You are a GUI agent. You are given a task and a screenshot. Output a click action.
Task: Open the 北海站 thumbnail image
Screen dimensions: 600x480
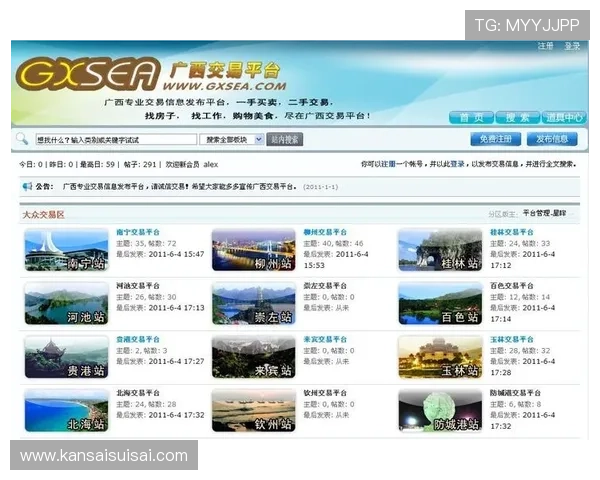point(67,411)
